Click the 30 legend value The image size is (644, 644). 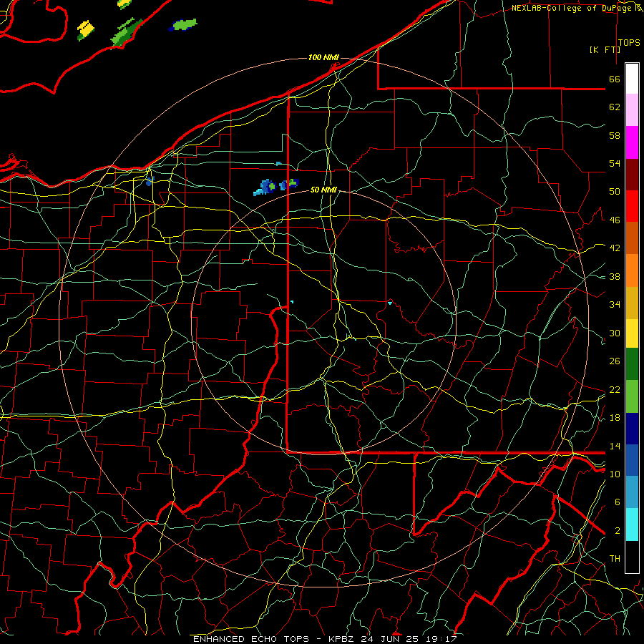click(x=615, y=333)
